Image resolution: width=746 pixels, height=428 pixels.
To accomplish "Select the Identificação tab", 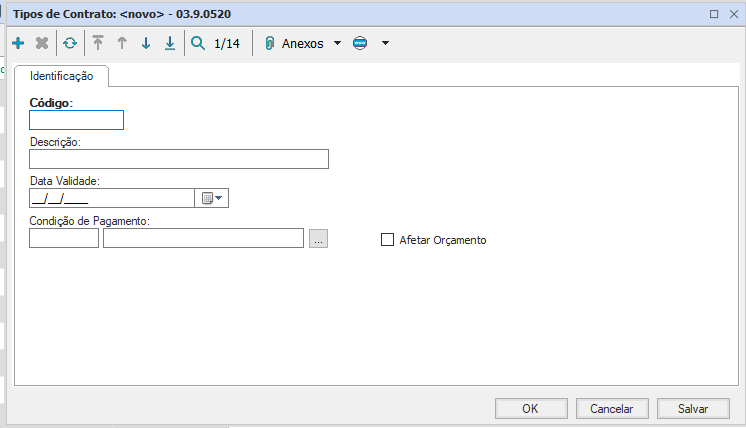I will pos(62,76).
